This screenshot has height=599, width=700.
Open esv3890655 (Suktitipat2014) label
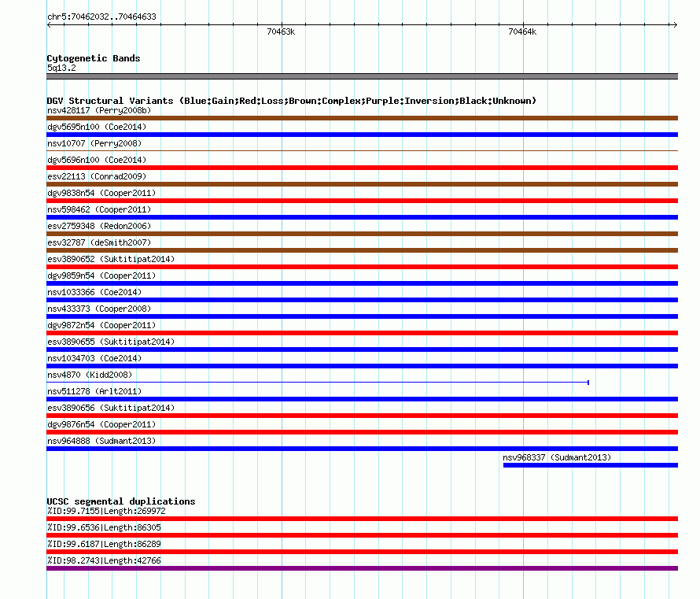pyautogui.click(x=111, y=342)
